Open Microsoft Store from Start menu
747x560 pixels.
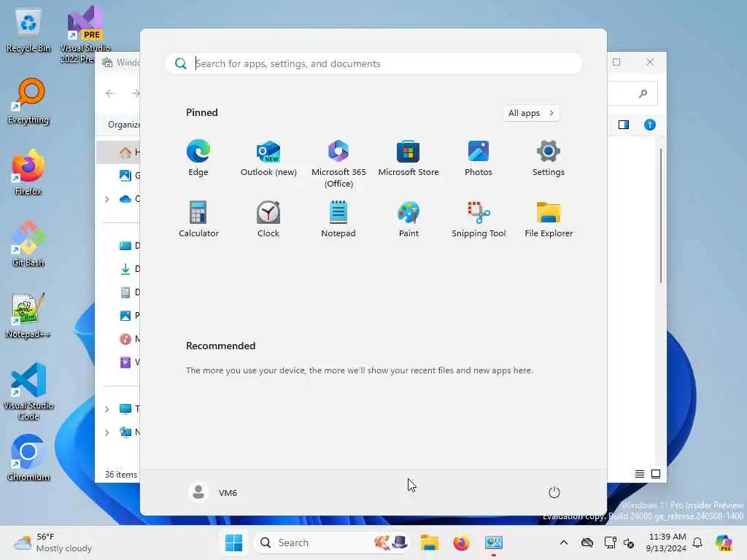pyautogui.click(x=409, y=157)
